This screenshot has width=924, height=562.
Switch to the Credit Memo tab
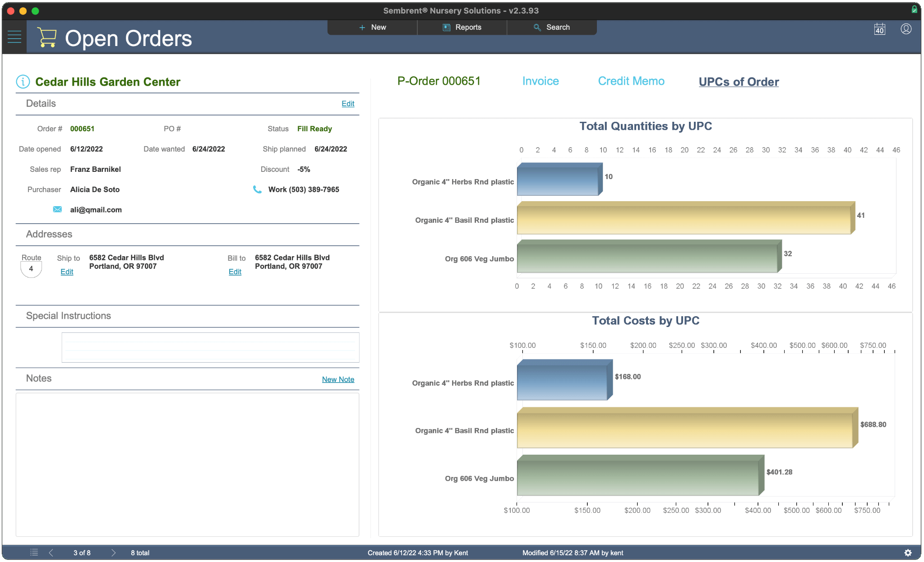(x=631, y=81)
